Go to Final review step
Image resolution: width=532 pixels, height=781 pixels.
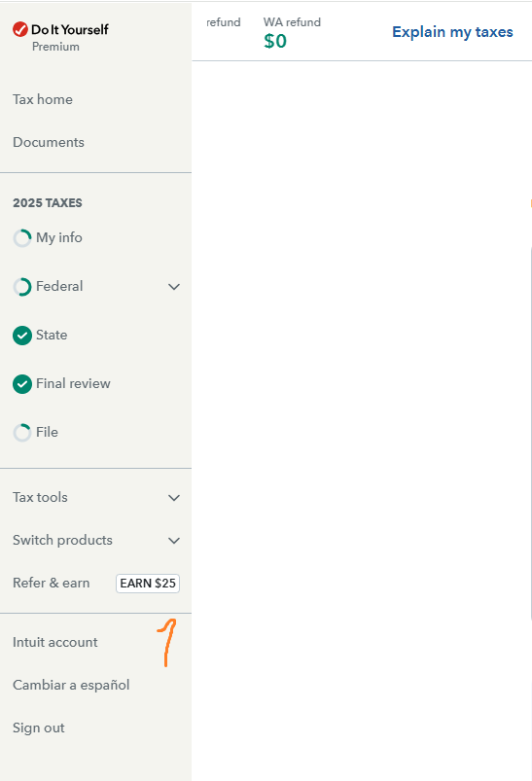tap(73, 383)
